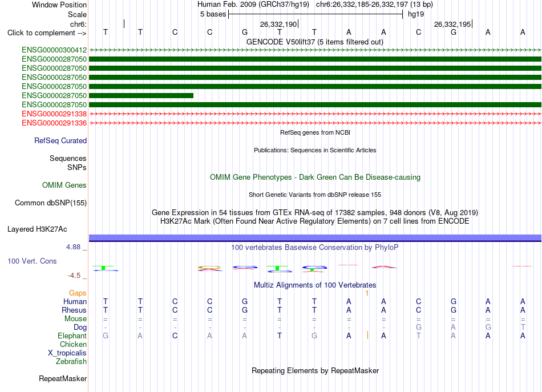This screenshot has height=392, width=542.
Task: Click the -4.5 lower conservation scale value
Action: click(74, 276)
